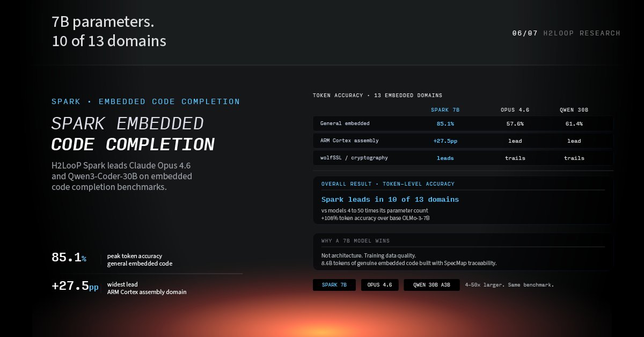Click 'trails' in the QWEN 30B column
The height and width of the screenshot is (337, 644).
click(574, 158)
